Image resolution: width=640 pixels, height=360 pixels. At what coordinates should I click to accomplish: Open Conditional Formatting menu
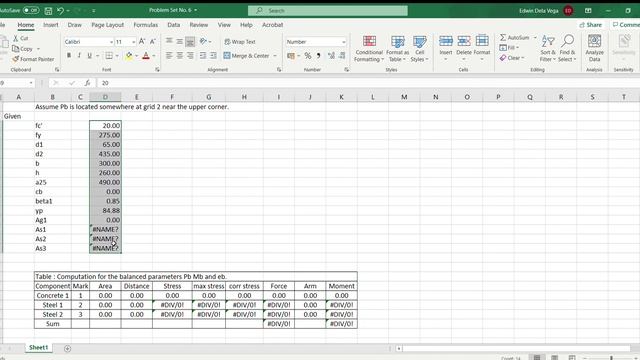369,49
